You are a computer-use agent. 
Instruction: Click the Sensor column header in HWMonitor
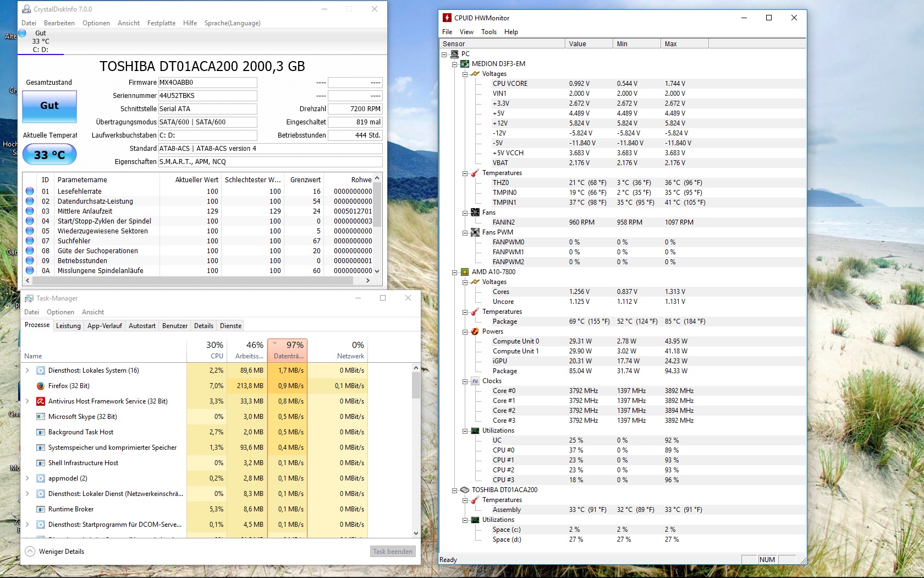[502, 43]
